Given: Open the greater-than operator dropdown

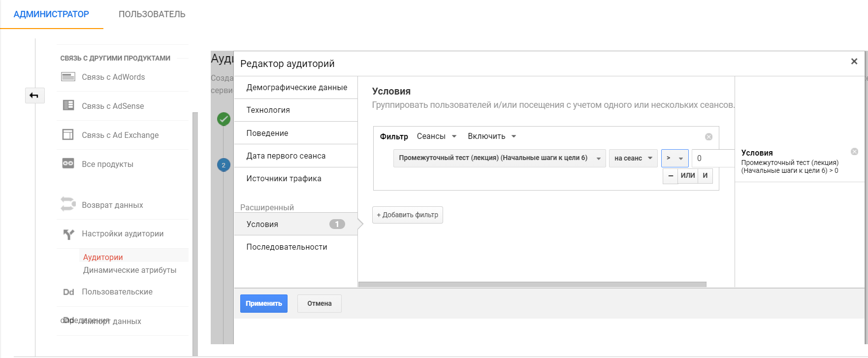Looking at the screenshot, I should point(675,158).
